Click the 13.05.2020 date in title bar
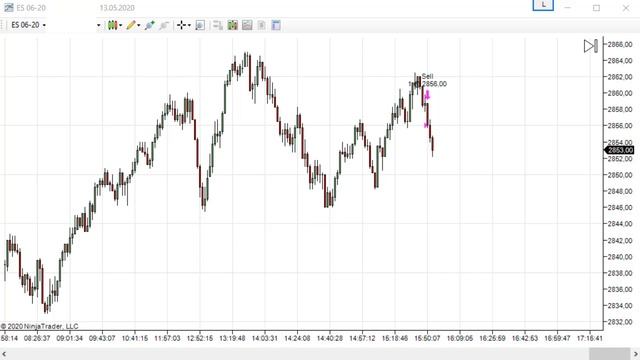This screenshot has width=640, height=360. (x=117, y=8)
